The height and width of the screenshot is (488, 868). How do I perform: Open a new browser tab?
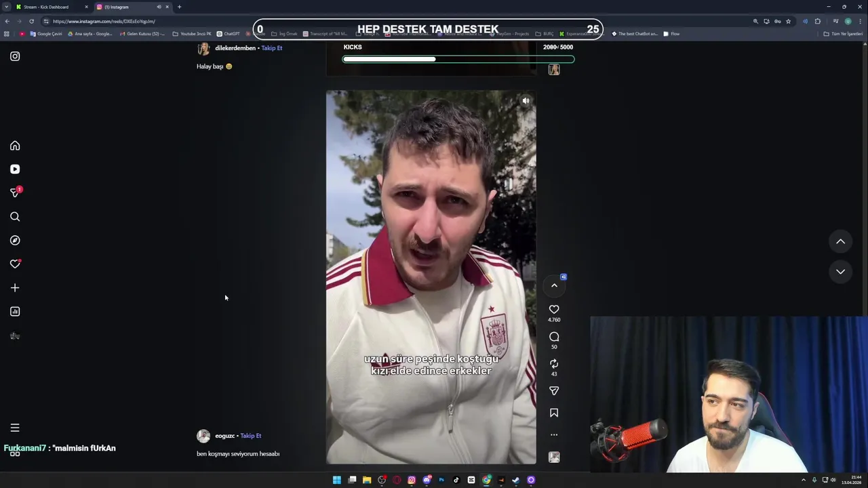(x=179, y=7)
